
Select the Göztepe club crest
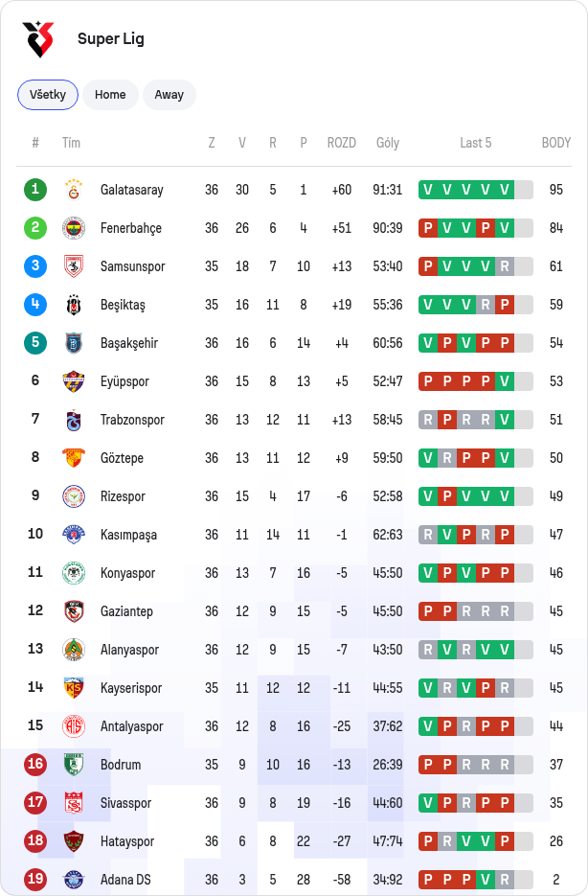tap(74, 458)
